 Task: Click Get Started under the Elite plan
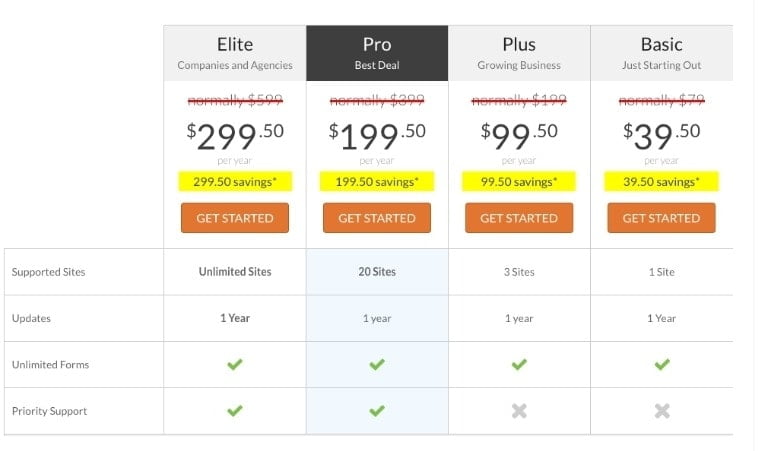point(235,218)
